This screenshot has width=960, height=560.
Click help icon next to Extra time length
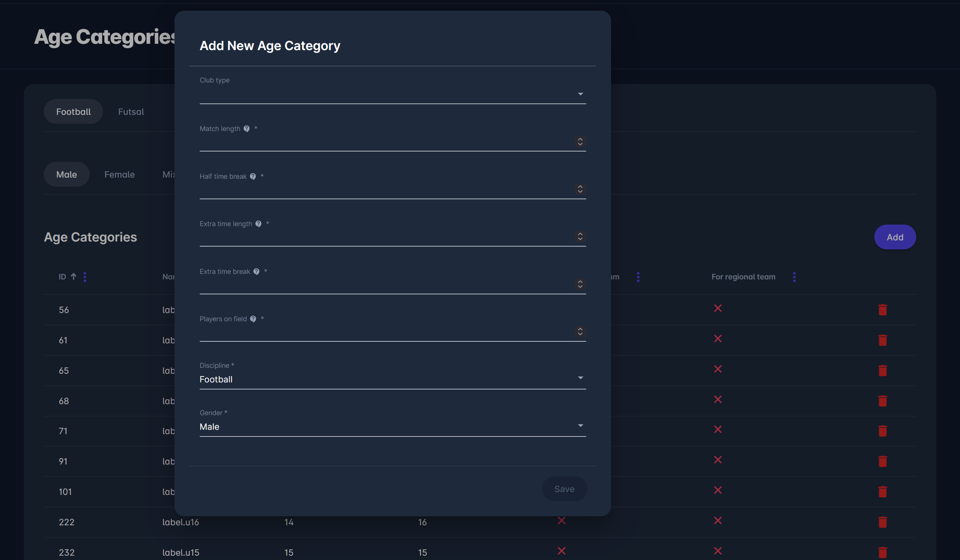point(259,224)
